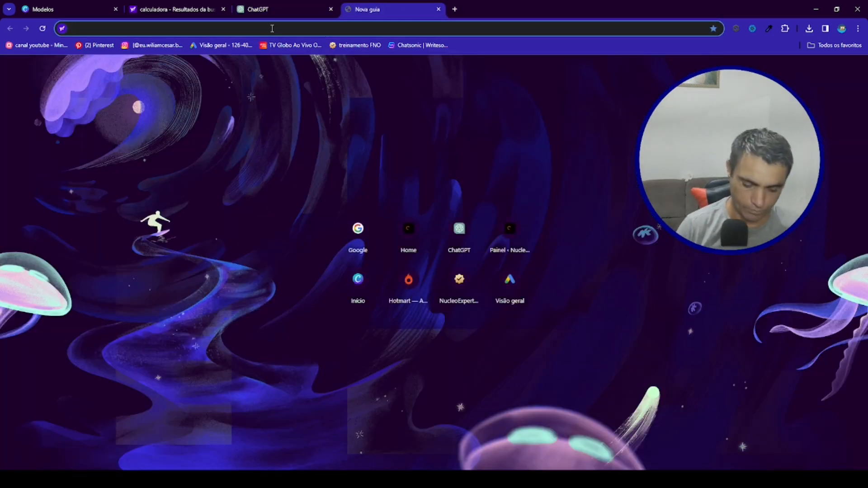The image size is (868, 488).
Task: Switch to the Modelos tab
Action: click(70, 9)
